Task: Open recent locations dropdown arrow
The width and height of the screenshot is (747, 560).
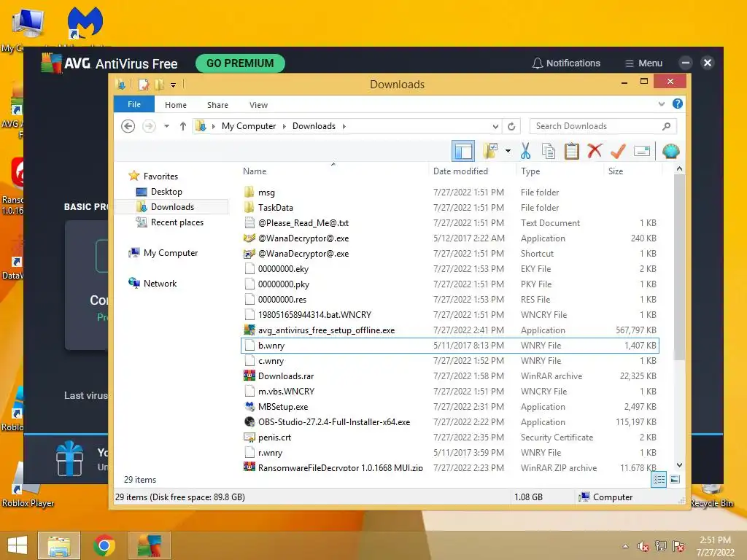Action: point(166,126)
